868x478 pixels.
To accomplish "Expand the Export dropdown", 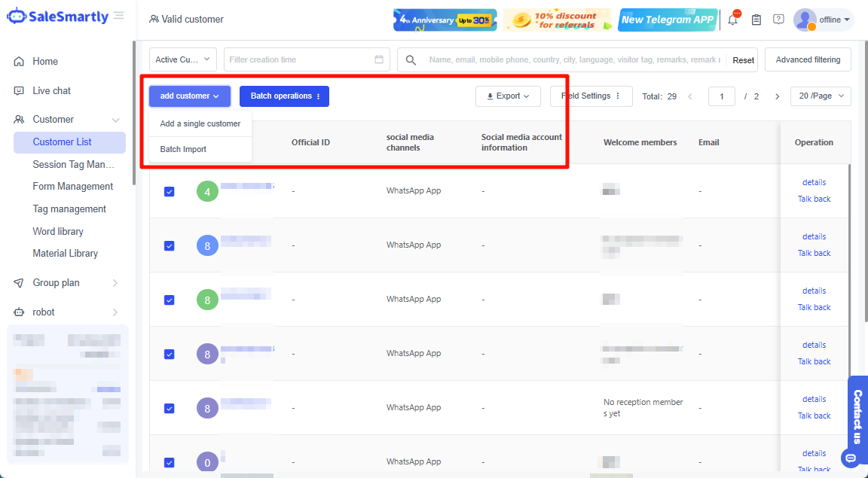I will 508,96.
